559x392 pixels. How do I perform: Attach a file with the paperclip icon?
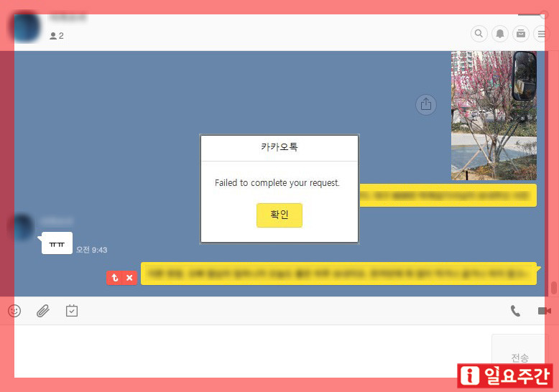[43, 311]
